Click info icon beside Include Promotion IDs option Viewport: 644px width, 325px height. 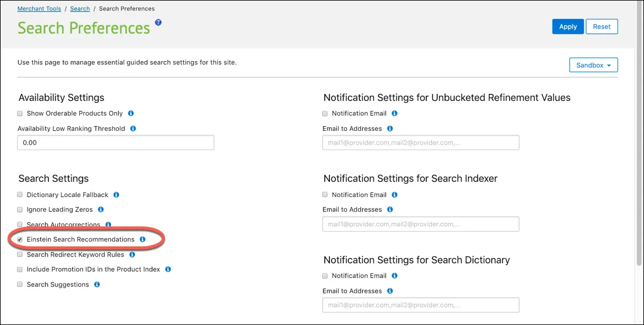(168, 269)
